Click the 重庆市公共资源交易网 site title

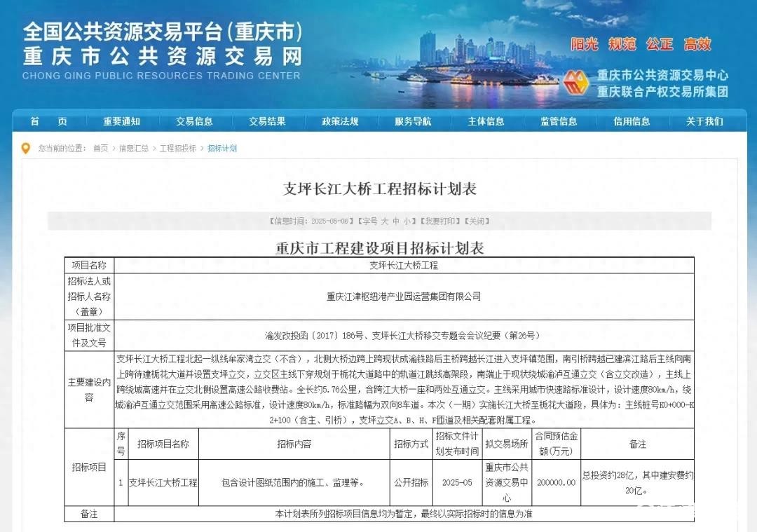pyautogui.click(x=163, y=57)
